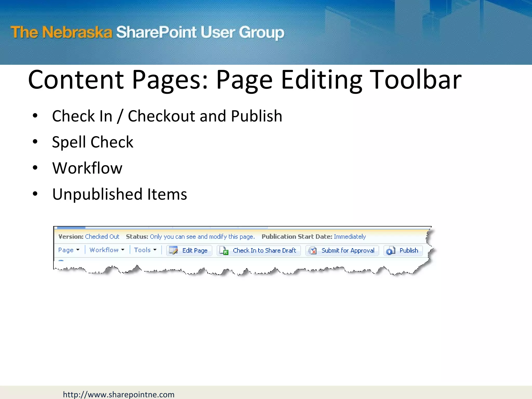Click the 'Workflow' bullet text
The width and height of the screenshot is (532, 399).
click(87, 168)
